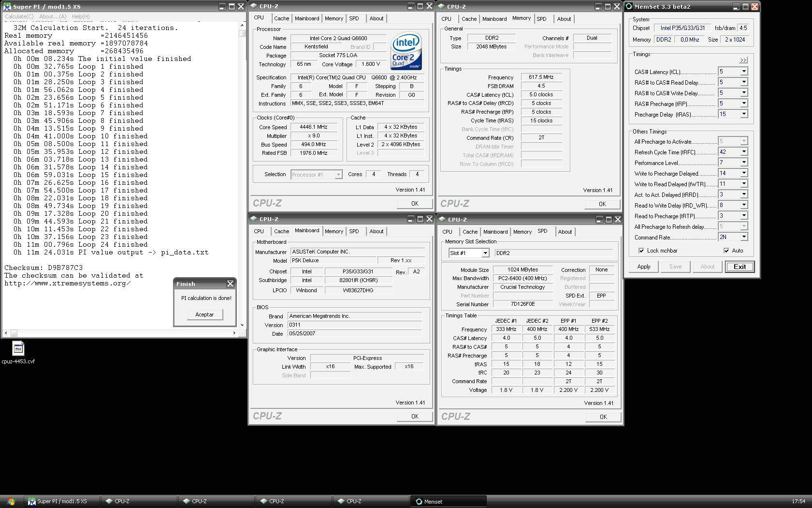Open Precharge Delay (tRAS) dropdown
Screen dimensions: 812x508
pyautogui.click(x=744, y=114)
